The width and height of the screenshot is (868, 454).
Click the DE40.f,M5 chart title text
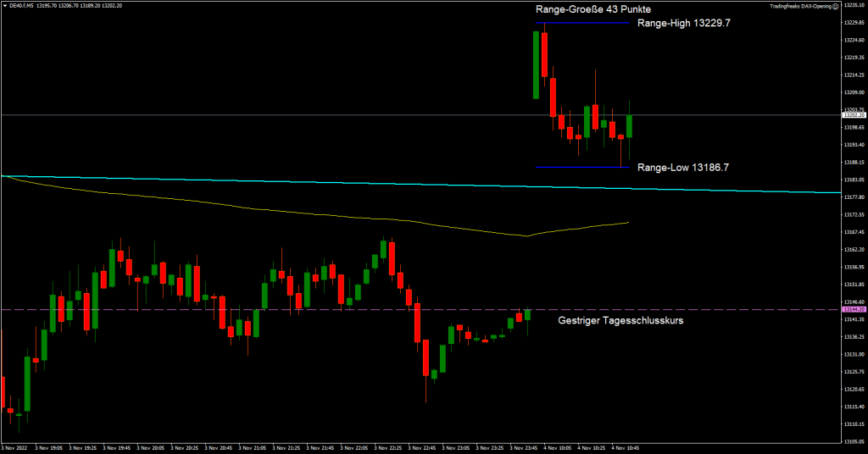(x=19, y=6)
